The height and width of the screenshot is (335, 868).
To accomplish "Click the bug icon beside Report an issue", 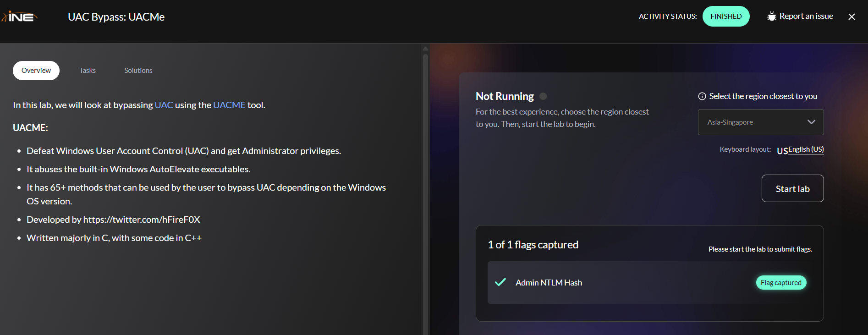I will [772, 16].
